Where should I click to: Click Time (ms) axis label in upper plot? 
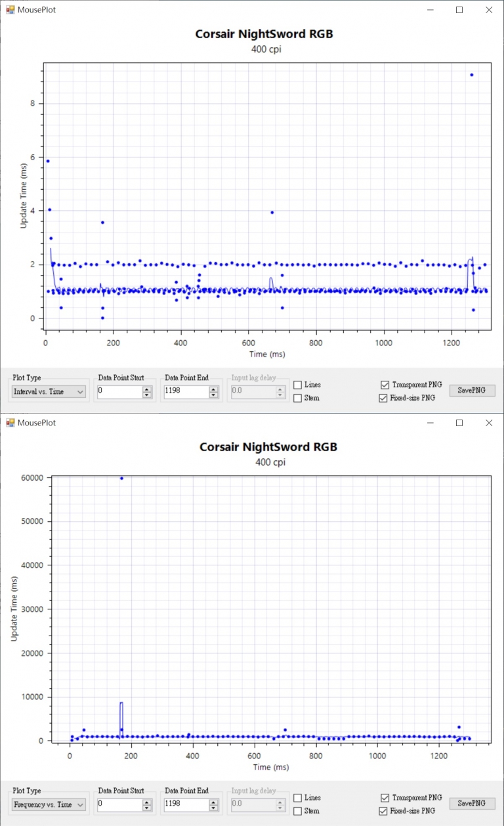click(x=266, y=355)
